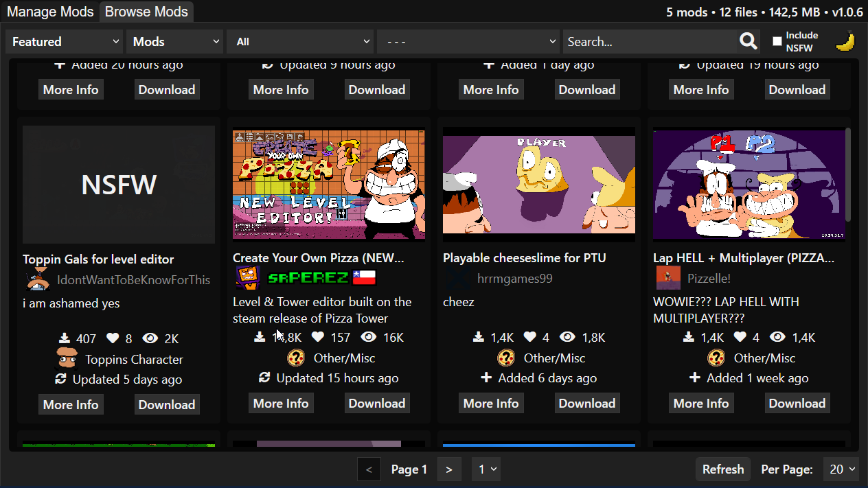Image resolution: width=868 pixels, height=488 pixels.
Task: Click the hrrmgames99 author avatar
Action: point(457,278)
